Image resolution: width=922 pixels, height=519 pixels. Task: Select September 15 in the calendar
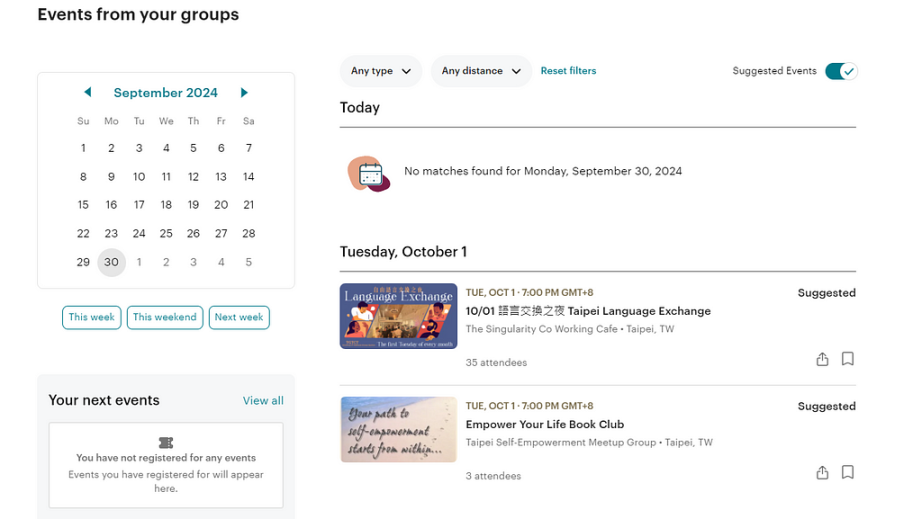[x=83, y=205]
